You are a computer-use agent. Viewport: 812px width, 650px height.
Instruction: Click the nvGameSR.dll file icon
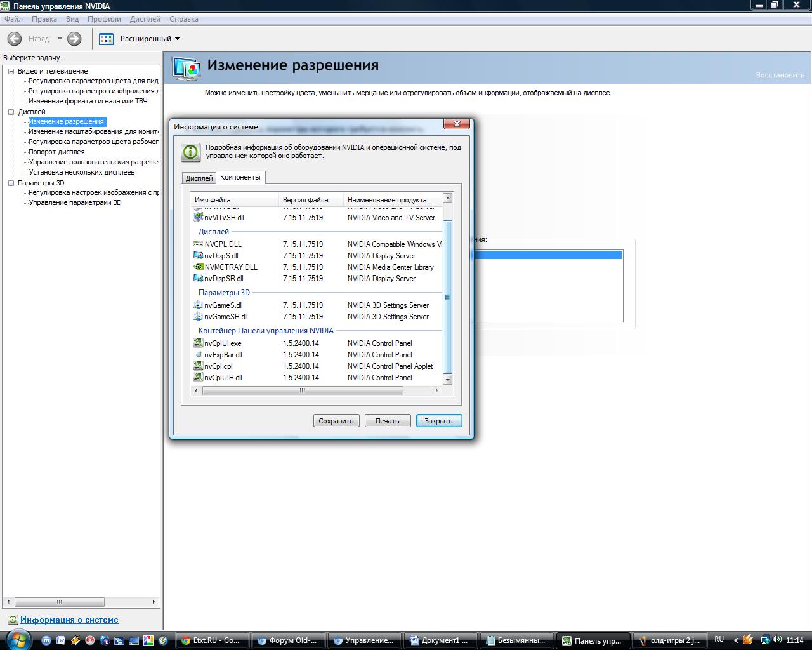click(198, 316)
